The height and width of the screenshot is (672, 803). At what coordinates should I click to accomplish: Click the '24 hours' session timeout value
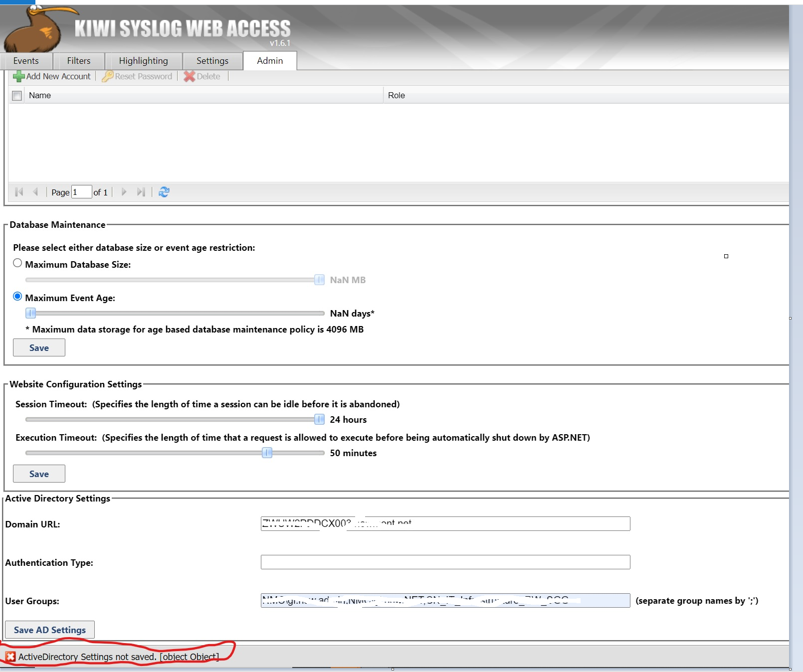click(x=348, y=420)
